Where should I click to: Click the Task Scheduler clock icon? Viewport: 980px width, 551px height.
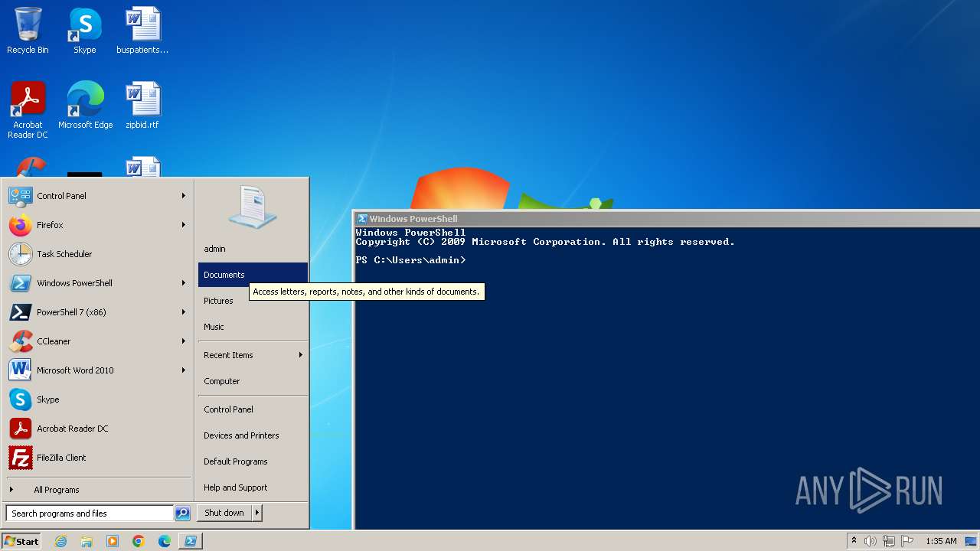(x=21, y=254)
